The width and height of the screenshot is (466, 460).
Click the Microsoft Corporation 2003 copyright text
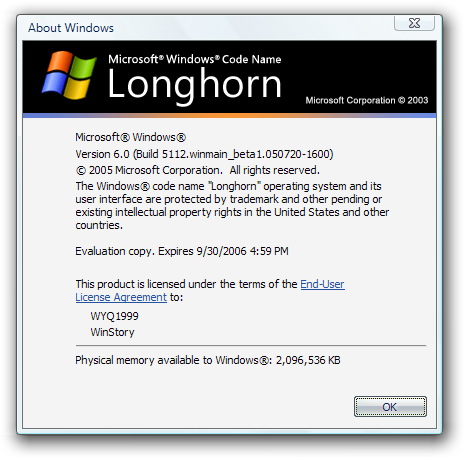point(367,100)
